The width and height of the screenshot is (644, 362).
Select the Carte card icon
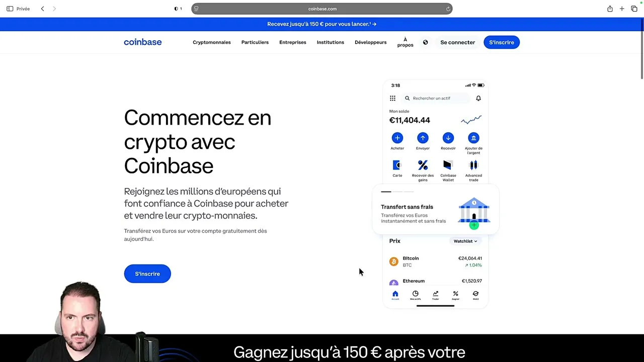[397, 165]
